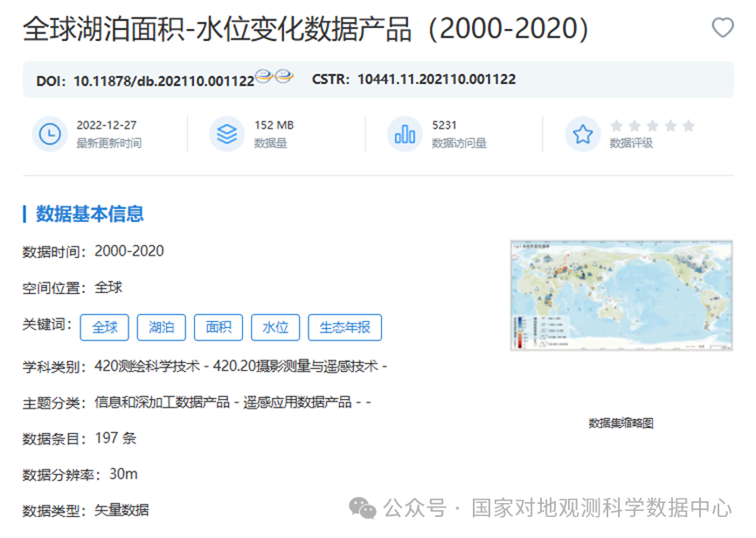
Task: Rate the dataset with the first star
Action: tap(618, 126)
